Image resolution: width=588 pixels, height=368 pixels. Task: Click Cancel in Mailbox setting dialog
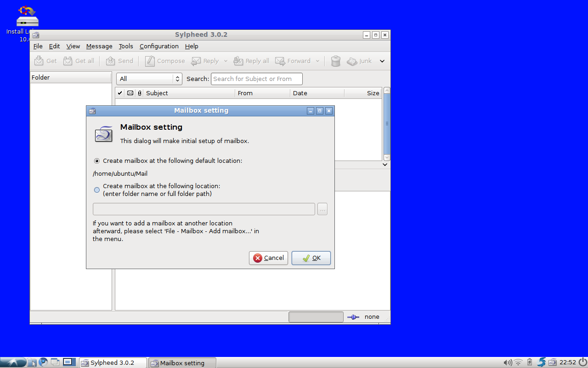[x=268, y=258]
